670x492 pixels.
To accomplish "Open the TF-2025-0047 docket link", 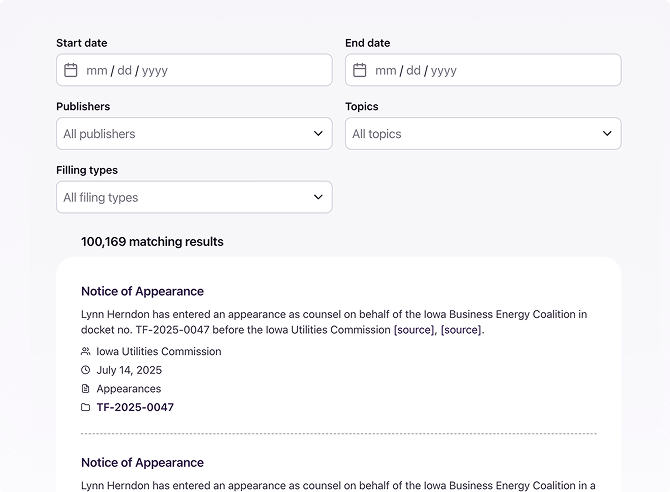I will pyautogui.click(x=135, y=407).
